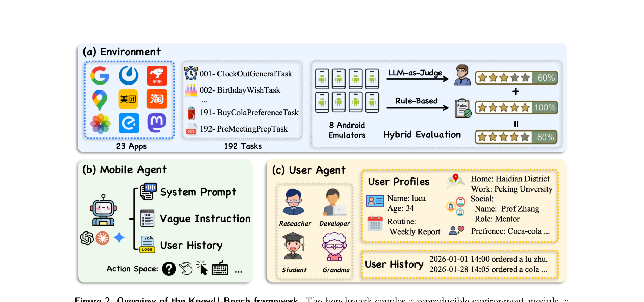Click the Google app icon
Screen dimensions: 644x302
[x=100, y=75]
